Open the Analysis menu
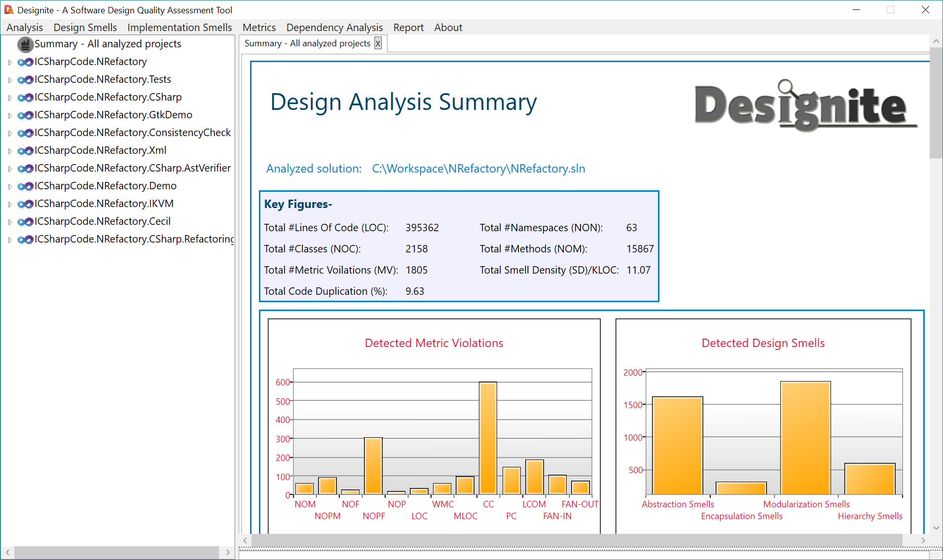The image size is (943, 560). tap(25, 28)
